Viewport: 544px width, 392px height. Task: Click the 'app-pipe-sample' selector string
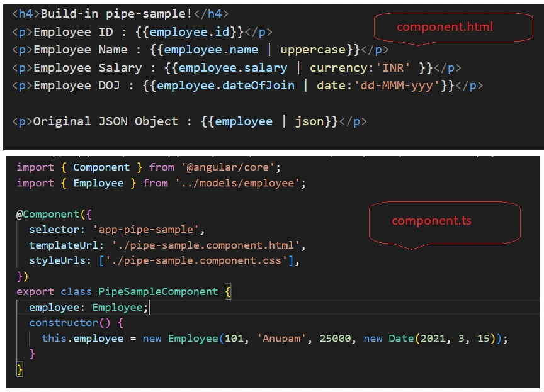coord(145,230)
